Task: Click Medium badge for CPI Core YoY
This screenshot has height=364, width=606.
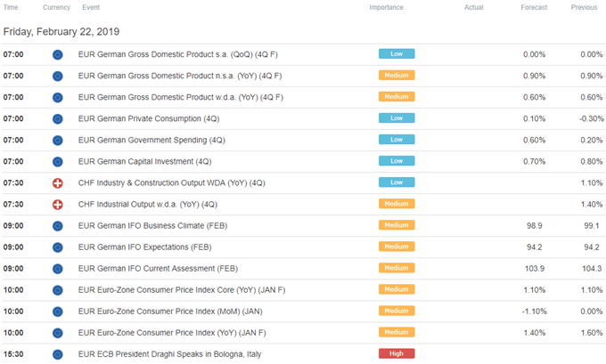Action: (397, 289)
